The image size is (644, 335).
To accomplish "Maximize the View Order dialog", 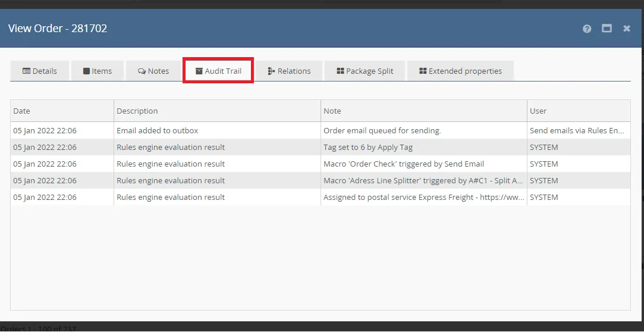I will [x=607, y=29].
